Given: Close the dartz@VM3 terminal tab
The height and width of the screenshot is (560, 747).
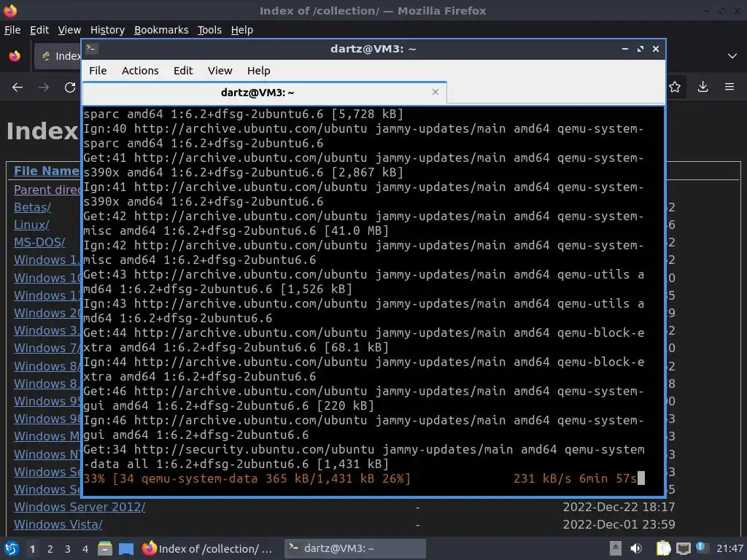Looking at the screenshot, I should pos(435,92).
